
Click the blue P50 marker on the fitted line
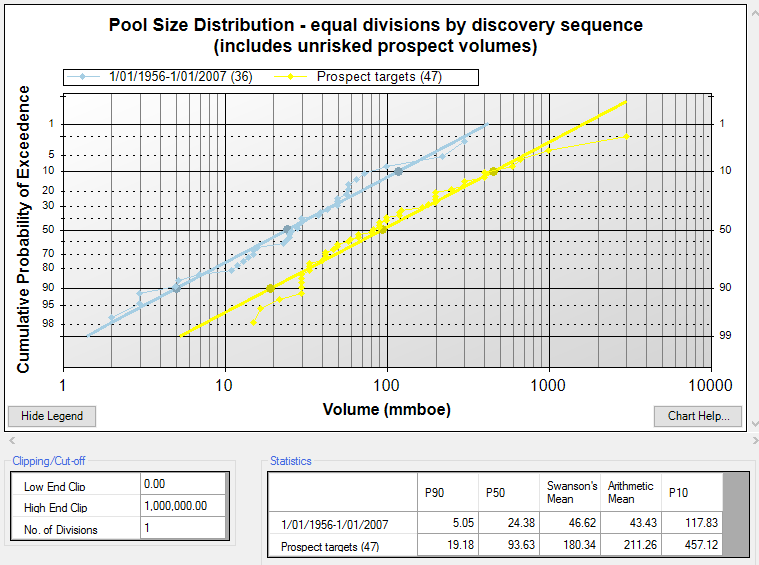coord(287,229)
